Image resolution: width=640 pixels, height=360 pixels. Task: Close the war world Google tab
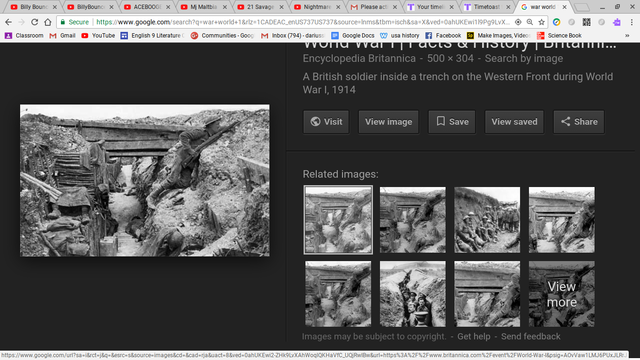(x=564, y=7)
